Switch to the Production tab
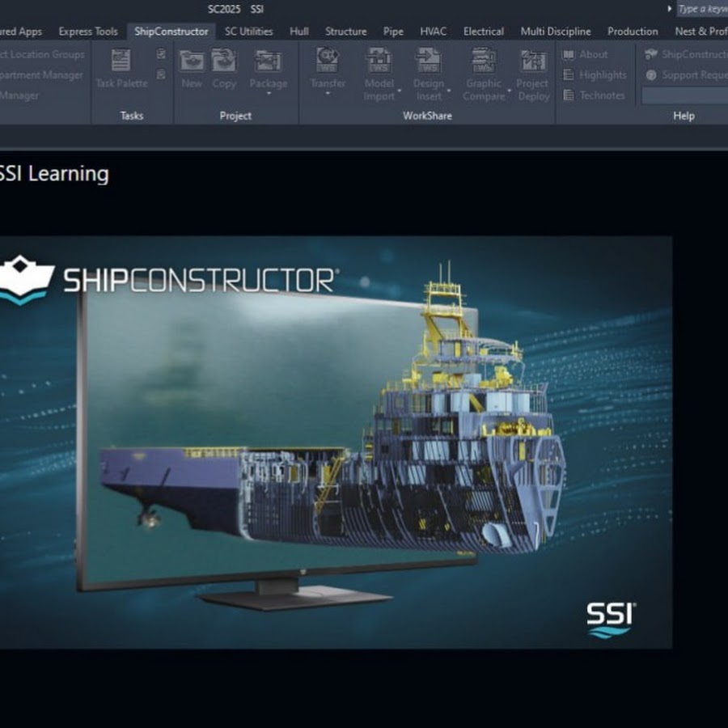Viewport: 728px width, 728px height. click(x=633, y=32)
